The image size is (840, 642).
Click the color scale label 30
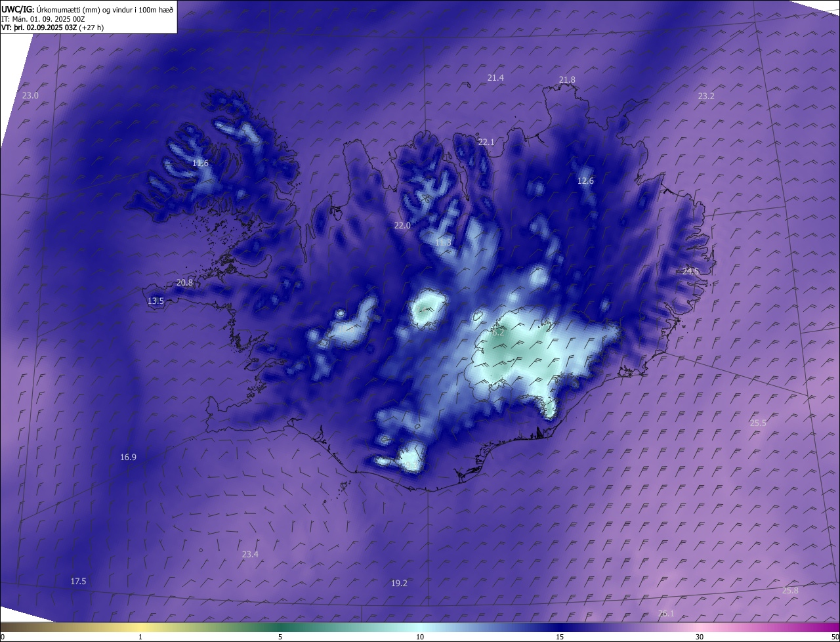pos(700,637)
